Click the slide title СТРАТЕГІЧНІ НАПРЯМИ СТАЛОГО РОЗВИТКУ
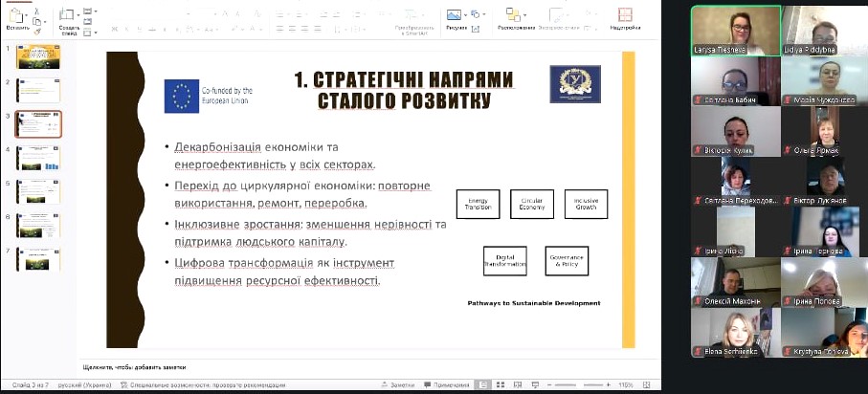The height and width of the screenshot is (394, 868). point(404,90)
